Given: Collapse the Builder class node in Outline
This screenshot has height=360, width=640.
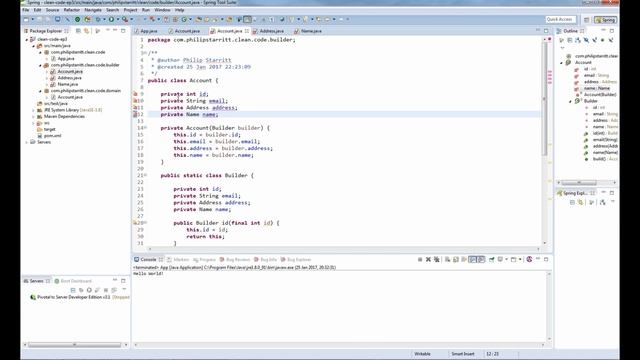Looking at the screenshot, I should [x=571, y=101].
